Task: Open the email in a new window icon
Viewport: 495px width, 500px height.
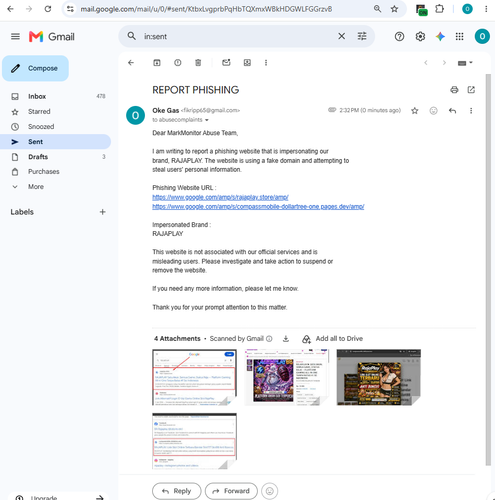Action: [471, 90]
